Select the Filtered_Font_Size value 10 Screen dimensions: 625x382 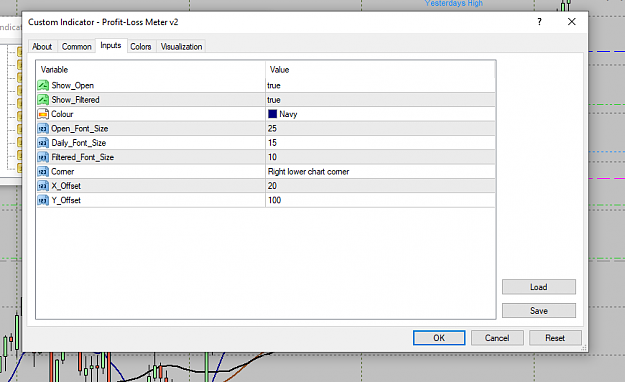(x=272, y=157)
